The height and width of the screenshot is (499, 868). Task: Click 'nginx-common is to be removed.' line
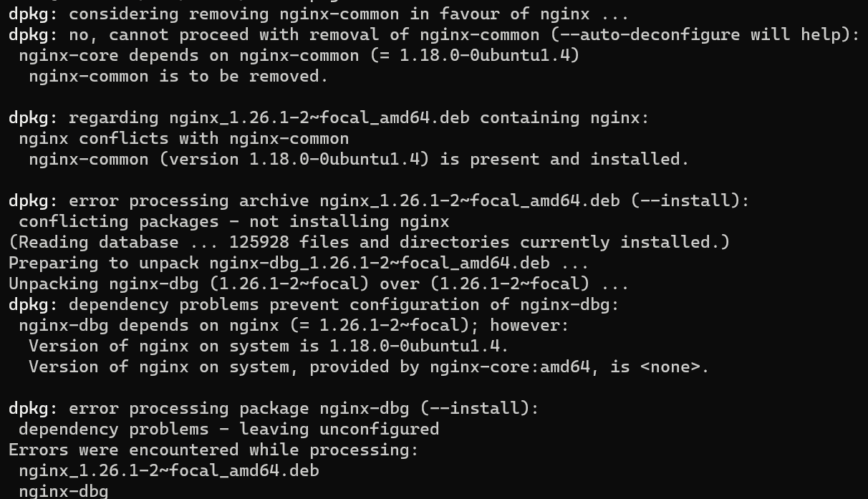(x=178, y=76)
